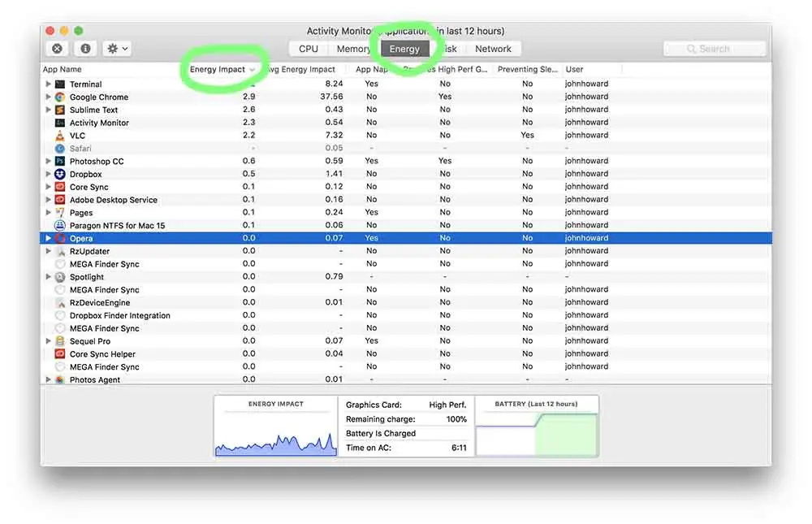This screenshot has height=524, width=812.
Task: Click the RzUpdater app icon
Action: 60,251
